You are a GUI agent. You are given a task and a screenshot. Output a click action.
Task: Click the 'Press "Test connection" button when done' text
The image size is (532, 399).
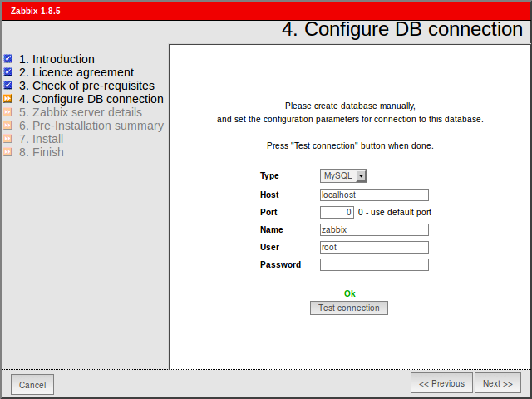coord(350,146)
